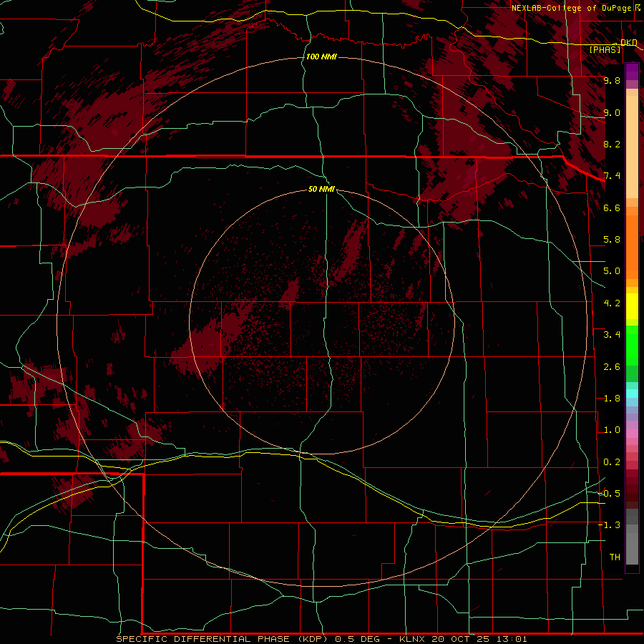
Task: Click the 5.8 value on the color scale
Action: [612, 240]
